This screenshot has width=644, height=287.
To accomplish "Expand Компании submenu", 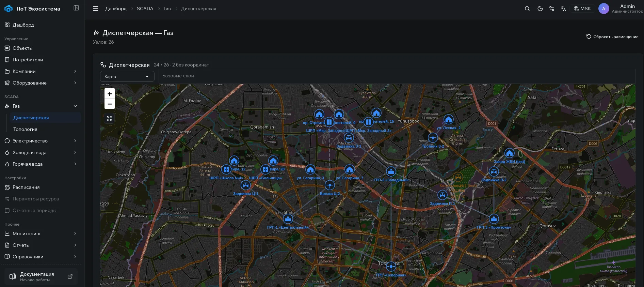I will point(41,71).
